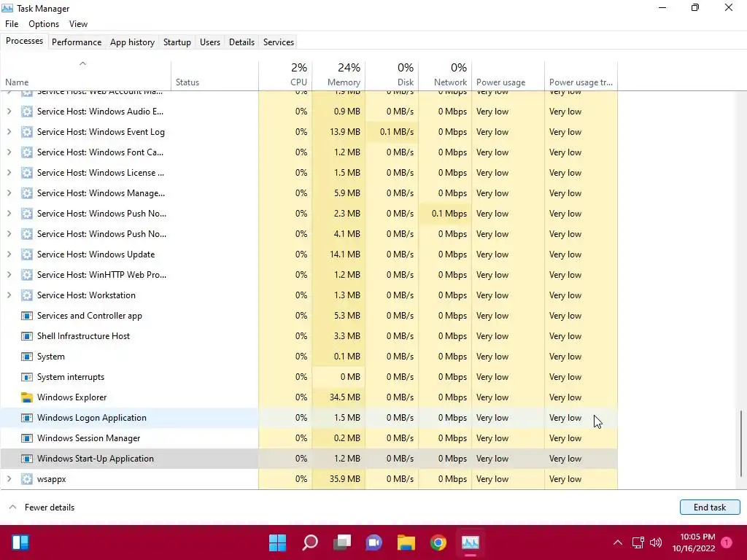Open Task View from the taskbar

click(x=342, y=542)
